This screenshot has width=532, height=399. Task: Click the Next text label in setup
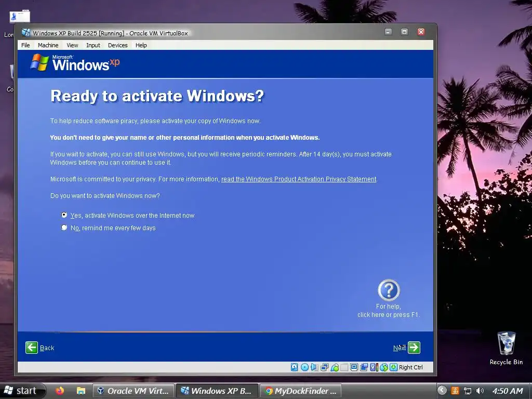(x=400, y=348)
